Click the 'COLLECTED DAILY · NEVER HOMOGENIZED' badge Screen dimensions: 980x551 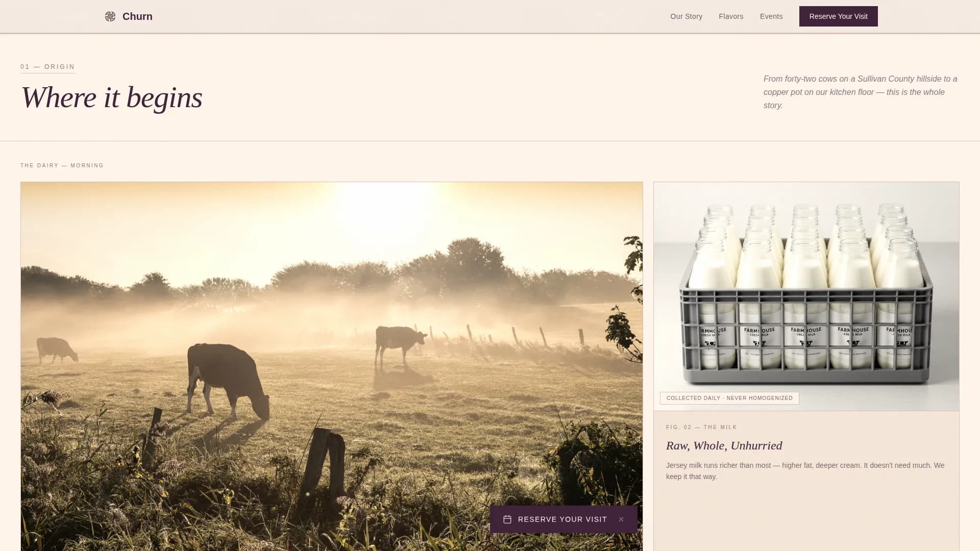(x=729, y=398)
